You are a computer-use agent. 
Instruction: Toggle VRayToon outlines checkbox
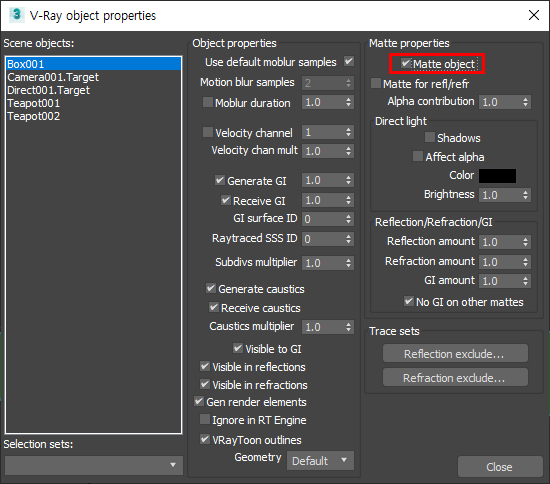[x=205, y=439]
